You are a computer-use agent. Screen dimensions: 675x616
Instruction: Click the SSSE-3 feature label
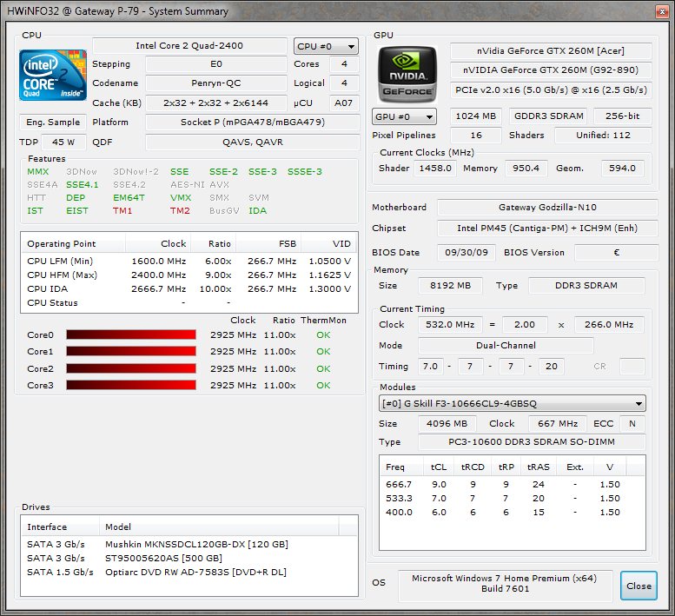tap(305, 172)
